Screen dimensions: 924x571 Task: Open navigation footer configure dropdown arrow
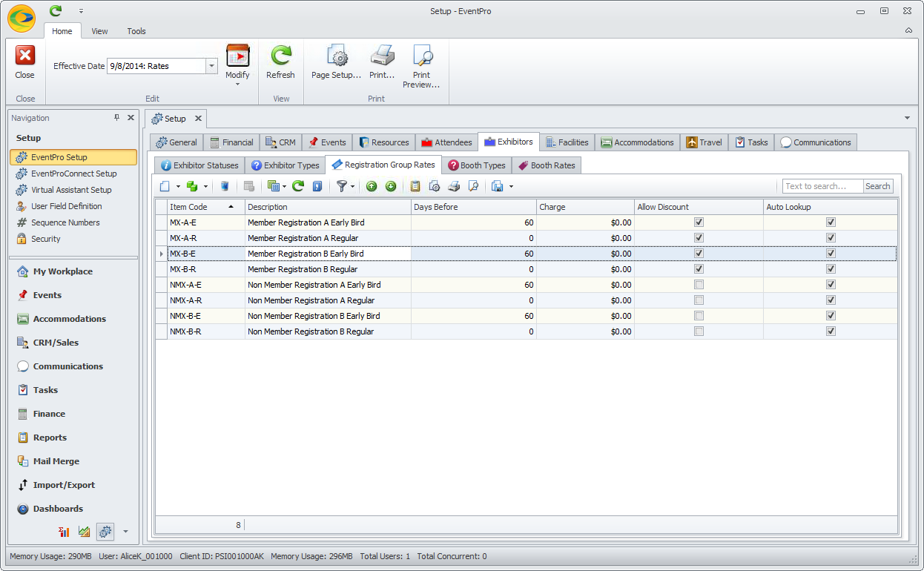(x=125, y=531)
